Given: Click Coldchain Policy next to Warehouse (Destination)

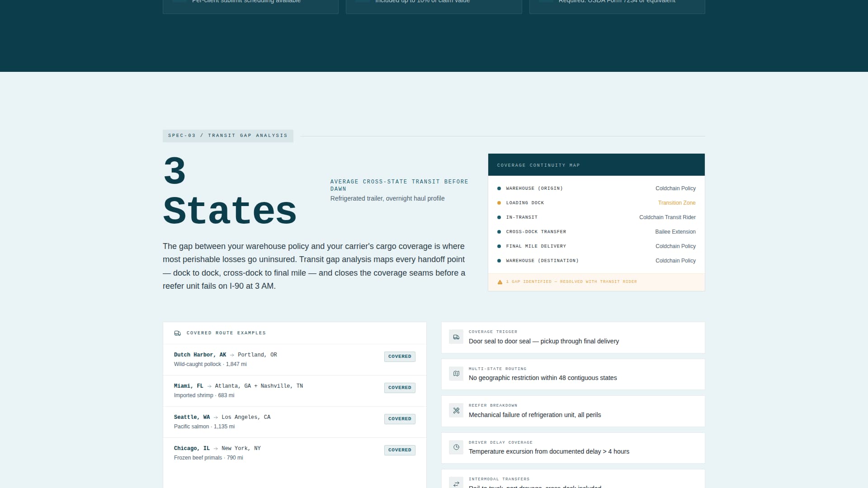Looking at the screenshot, I should (675, 261).
